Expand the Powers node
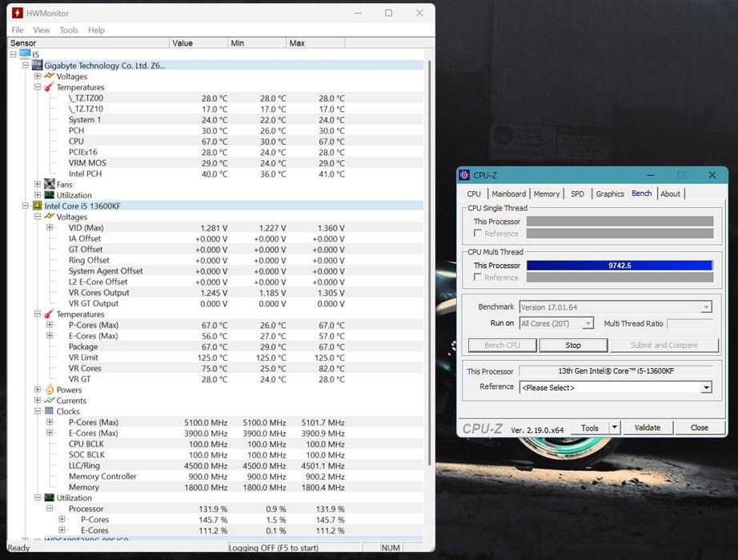 (x=38, y=390)
